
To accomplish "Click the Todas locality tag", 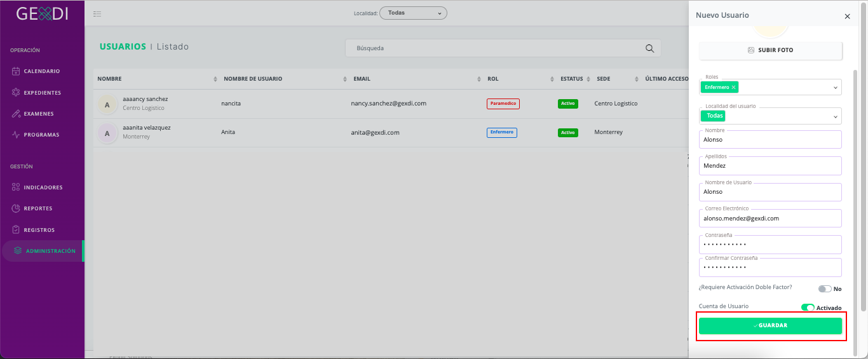I will point(713,116).
